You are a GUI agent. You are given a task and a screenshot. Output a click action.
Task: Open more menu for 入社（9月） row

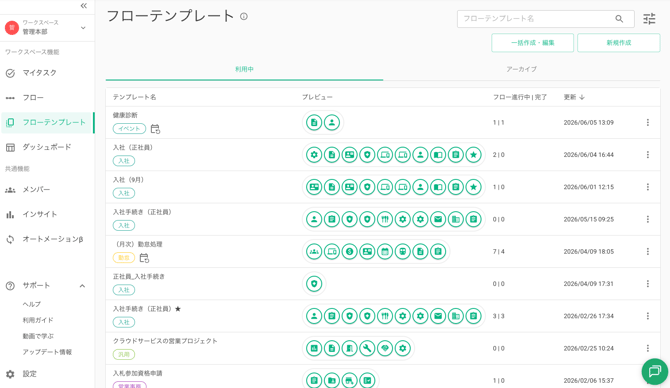point(648,187)
